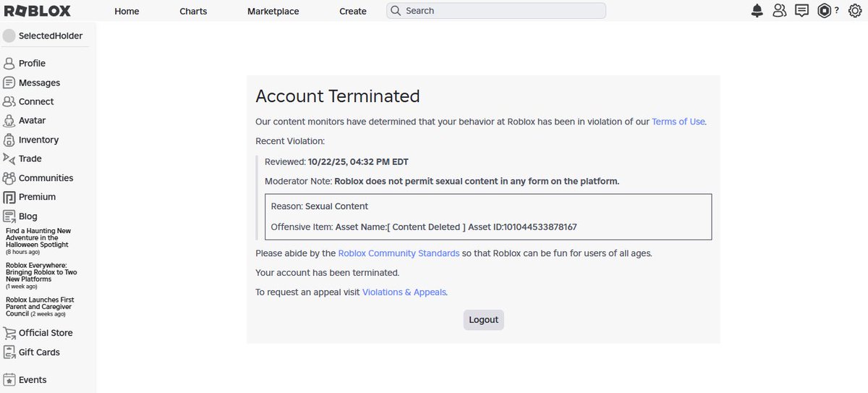Open the Gift Cards sidebar label
The height and width of the screenshot is (393, 868).
click(x=39, y=352)
